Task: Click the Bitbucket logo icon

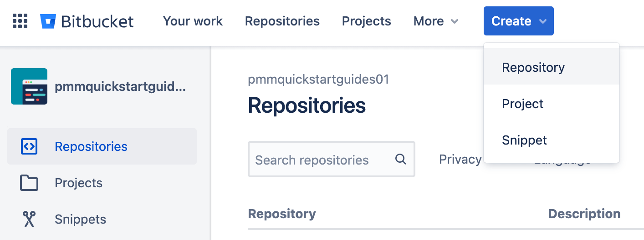Action: coord(48,21)
